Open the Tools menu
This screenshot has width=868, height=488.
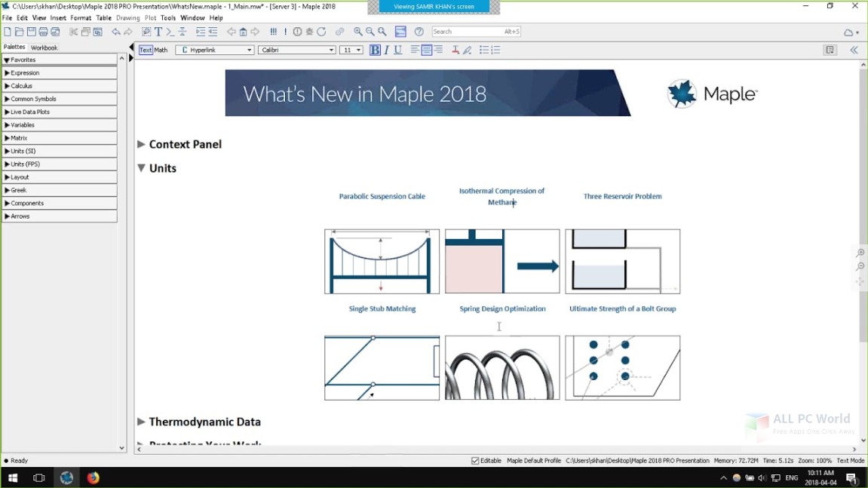coord(167,18)
